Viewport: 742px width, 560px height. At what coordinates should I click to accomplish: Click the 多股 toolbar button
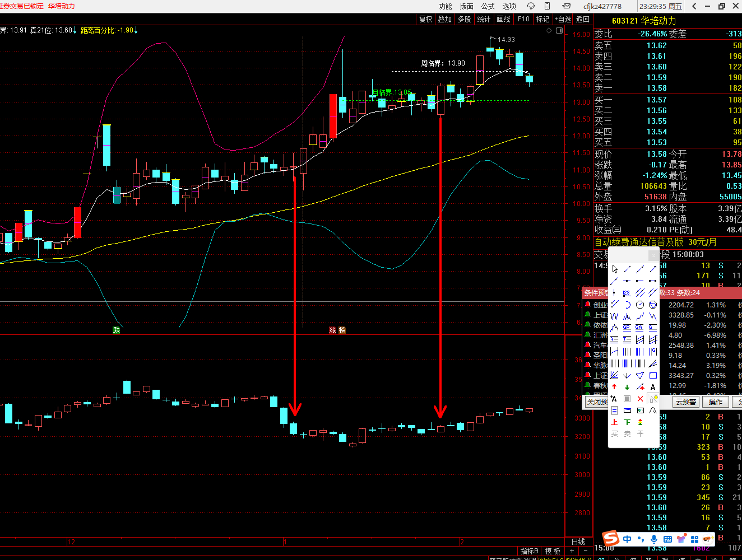pos(464,19)
